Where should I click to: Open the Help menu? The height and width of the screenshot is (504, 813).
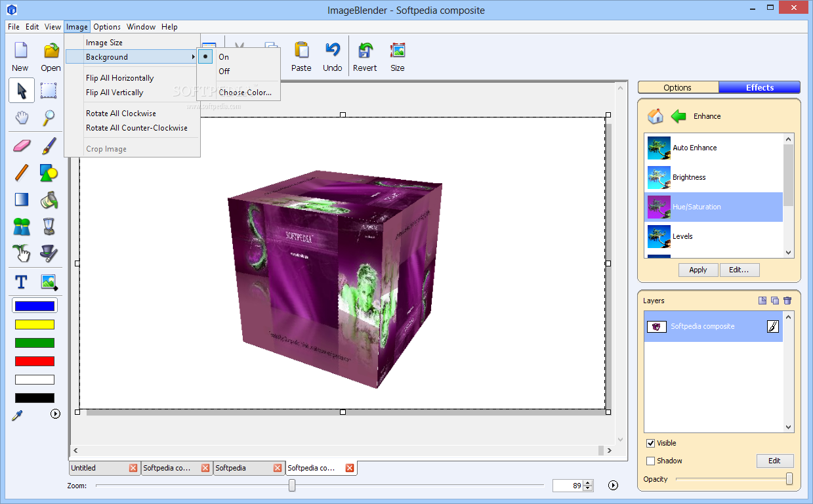169,27
